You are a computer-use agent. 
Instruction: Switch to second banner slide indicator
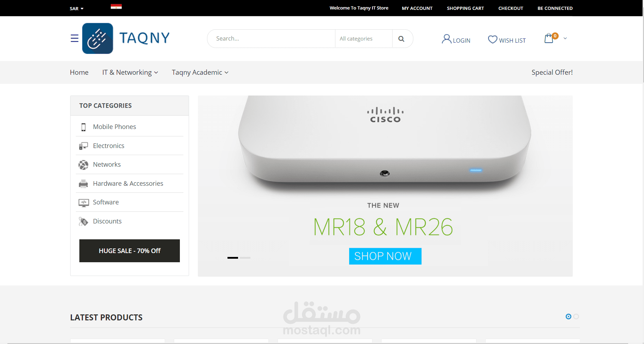245,258
